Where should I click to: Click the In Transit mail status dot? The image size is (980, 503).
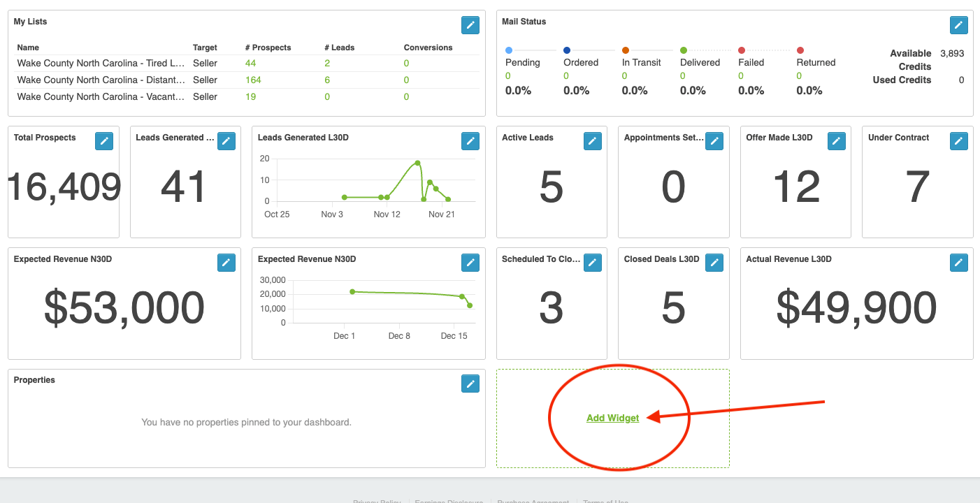tap(626, 50)
